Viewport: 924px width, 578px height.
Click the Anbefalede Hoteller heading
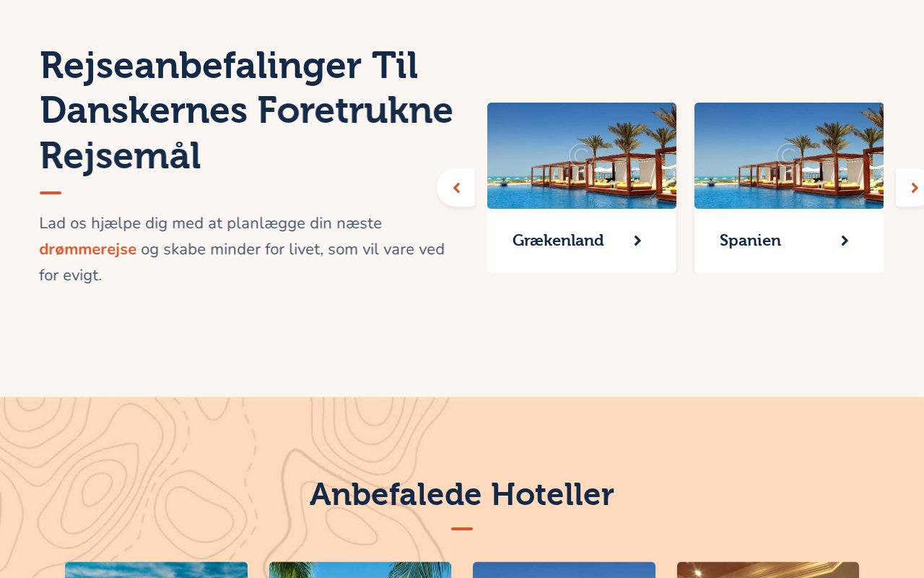coord(462,494)
